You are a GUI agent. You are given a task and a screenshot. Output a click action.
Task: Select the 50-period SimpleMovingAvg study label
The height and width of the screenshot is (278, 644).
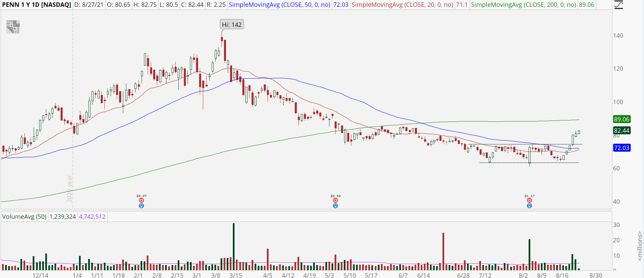click(x=279, y=5)
